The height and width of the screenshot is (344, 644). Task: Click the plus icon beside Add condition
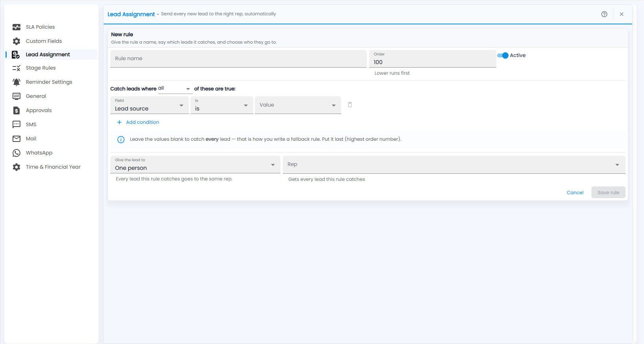(119, 122)
